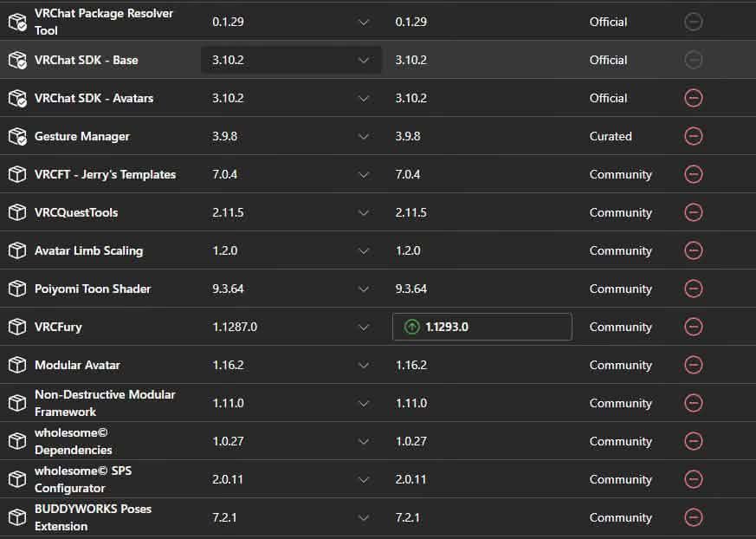Open Modular Avatar version dropdown
The width and height of the screenshot is (756, 539).
click(291, 365)
